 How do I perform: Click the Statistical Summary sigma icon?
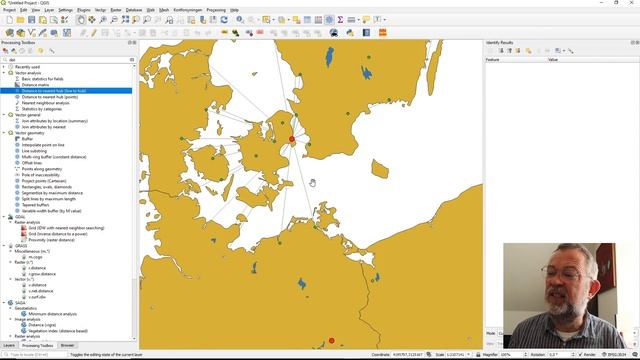tap(340, 20)
